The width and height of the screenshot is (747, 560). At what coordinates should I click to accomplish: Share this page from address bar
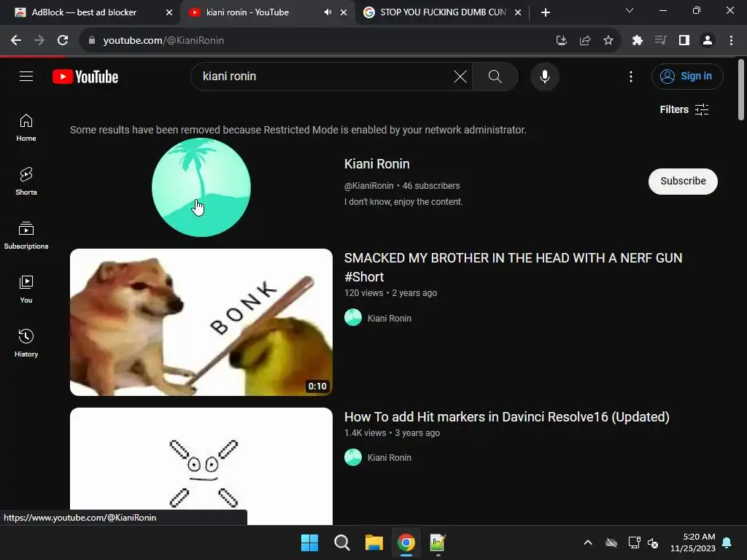pos(585,41)
